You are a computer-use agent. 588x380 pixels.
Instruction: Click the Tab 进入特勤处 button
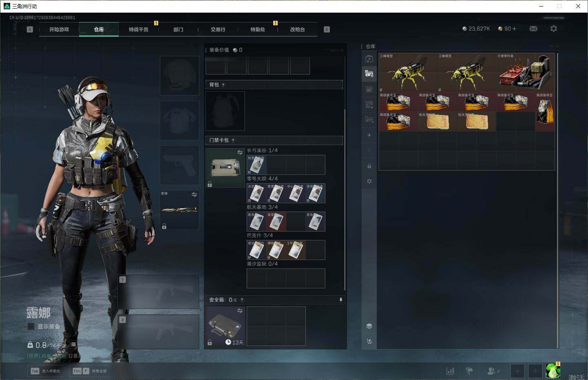46,371
